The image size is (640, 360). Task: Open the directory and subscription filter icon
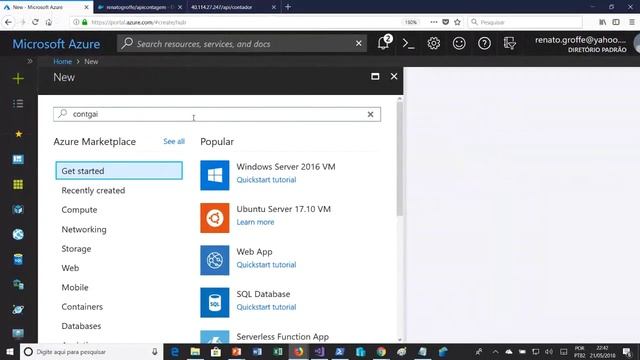[509, 43]
